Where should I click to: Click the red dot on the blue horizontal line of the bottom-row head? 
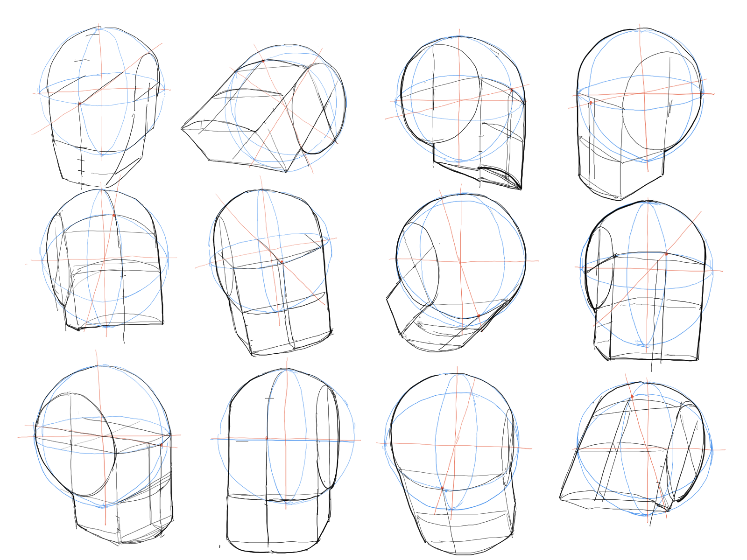(267, 438)
